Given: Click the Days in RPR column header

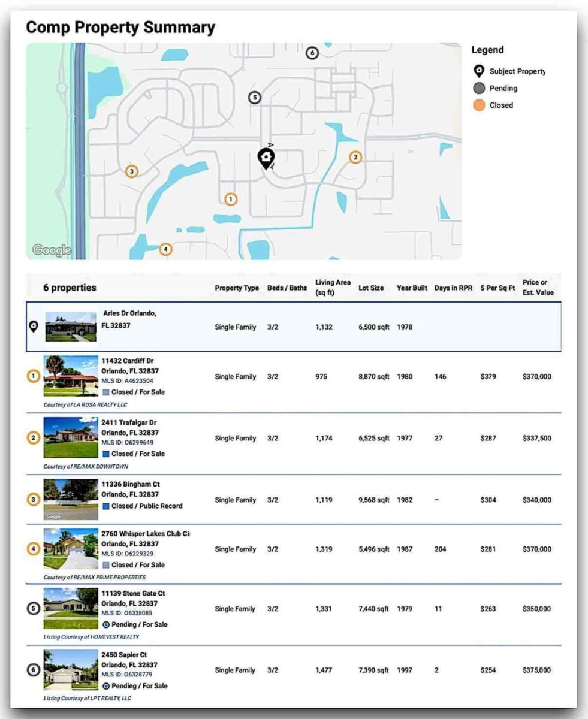Looking at the screenshot, I should coord(454,288).
